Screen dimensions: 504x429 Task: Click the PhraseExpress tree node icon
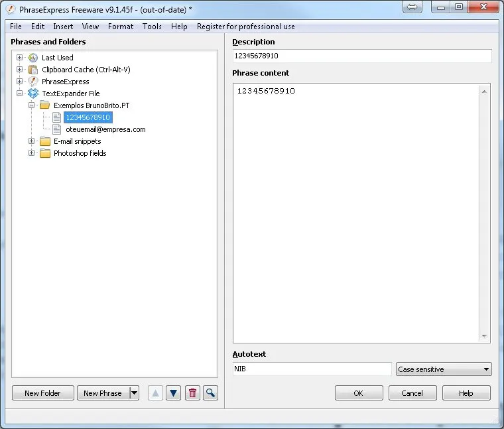click(32, 82)
